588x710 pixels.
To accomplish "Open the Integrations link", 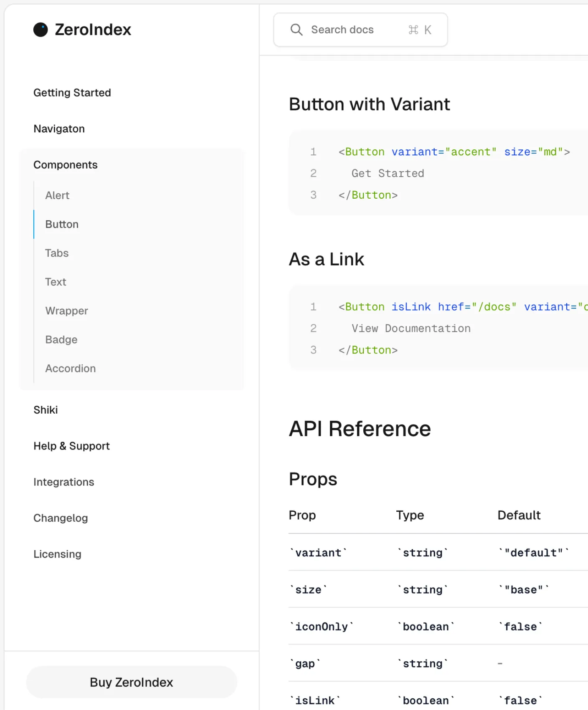I will pyautogui.click(x=63, y=482).
